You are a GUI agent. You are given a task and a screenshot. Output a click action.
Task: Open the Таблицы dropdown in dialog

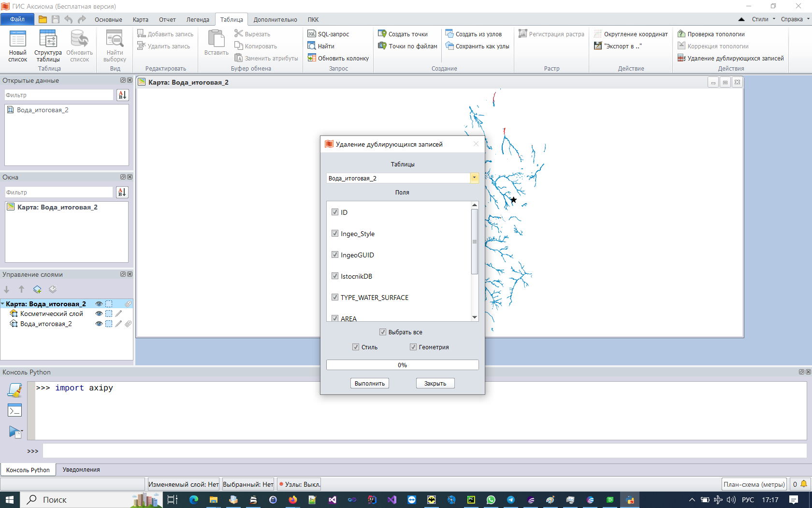[474, 178]
